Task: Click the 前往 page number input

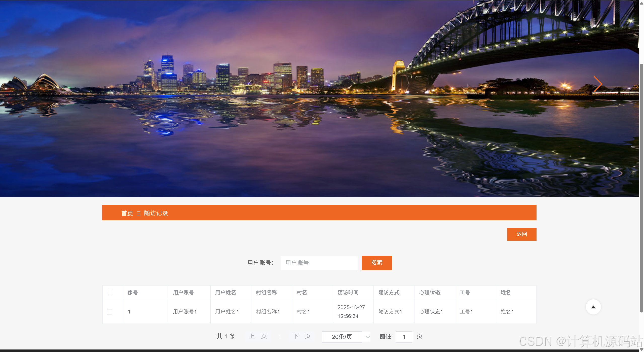Action: 404,337
